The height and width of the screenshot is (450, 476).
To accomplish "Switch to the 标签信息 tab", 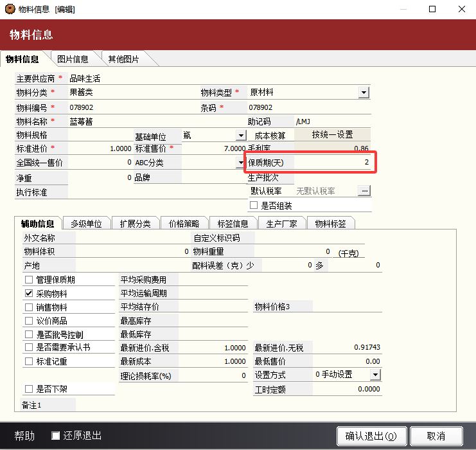I will (x=233, y=224).
